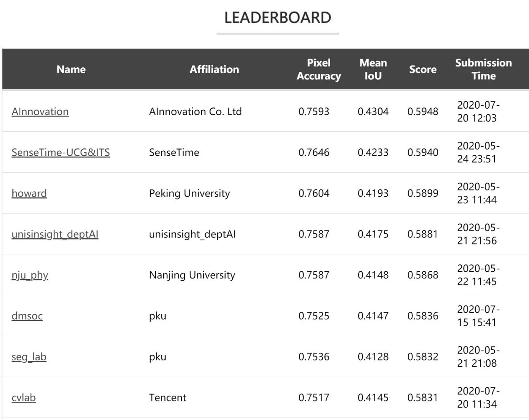Click the Nanjing University affiliation cell
Viewport: 529px width, 420px height.
192,275
